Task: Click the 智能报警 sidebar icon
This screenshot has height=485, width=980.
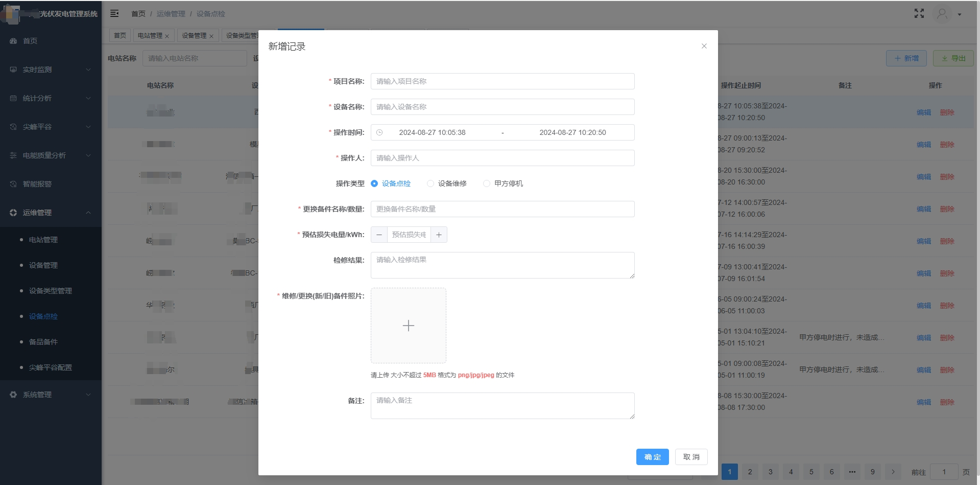Action: (13, 184)
